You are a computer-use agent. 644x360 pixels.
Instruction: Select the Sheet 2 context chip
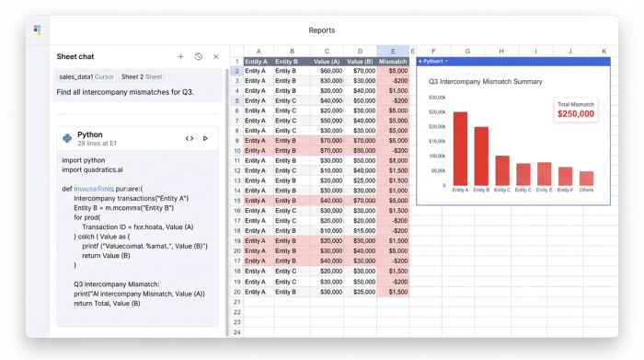click(x=142, y=76)
